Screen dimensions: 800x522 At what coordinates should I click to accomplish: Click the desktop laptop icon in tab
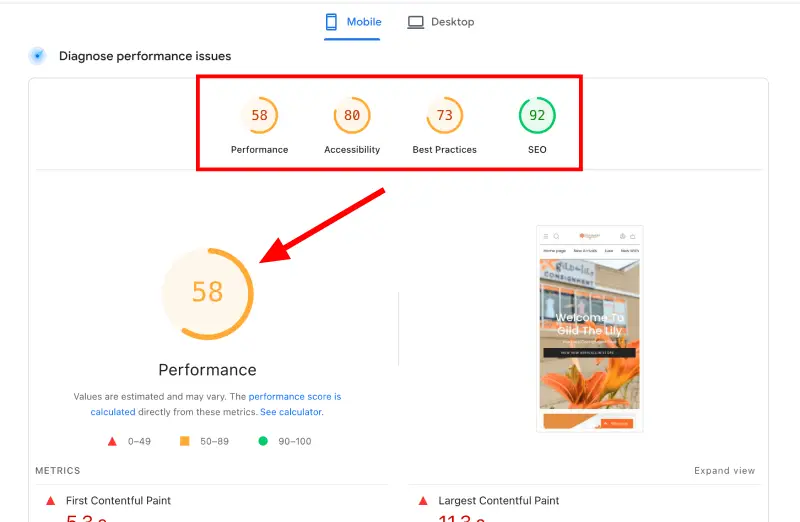[416, 22]
